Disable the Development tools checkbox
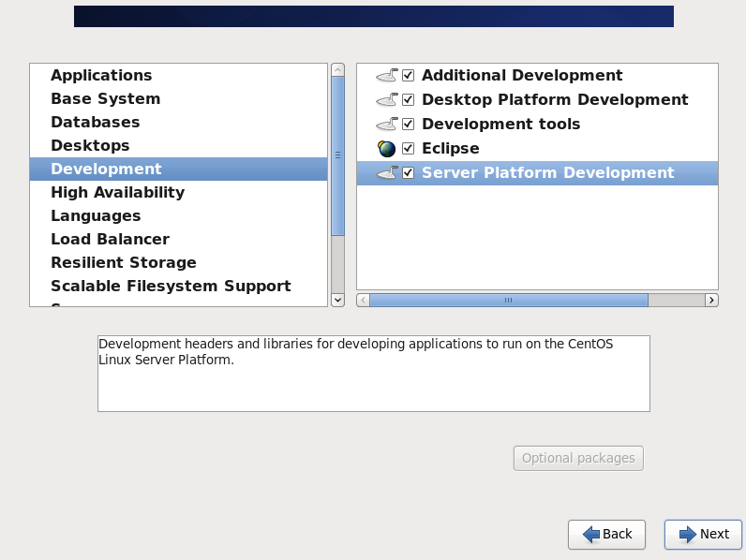The width and height of the screenshot is (746, 560). point(409,125)
